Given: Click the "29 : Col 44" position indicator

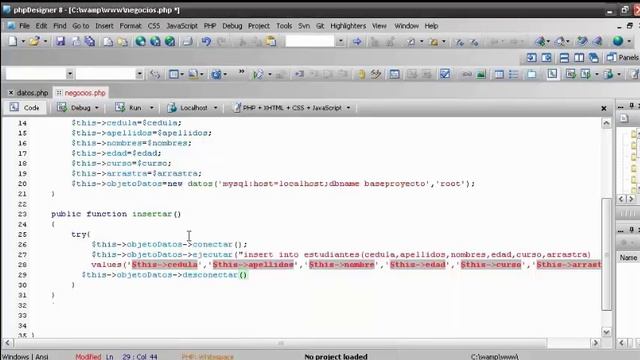Looking at the screenshot, I should click(x=140, y=357).
